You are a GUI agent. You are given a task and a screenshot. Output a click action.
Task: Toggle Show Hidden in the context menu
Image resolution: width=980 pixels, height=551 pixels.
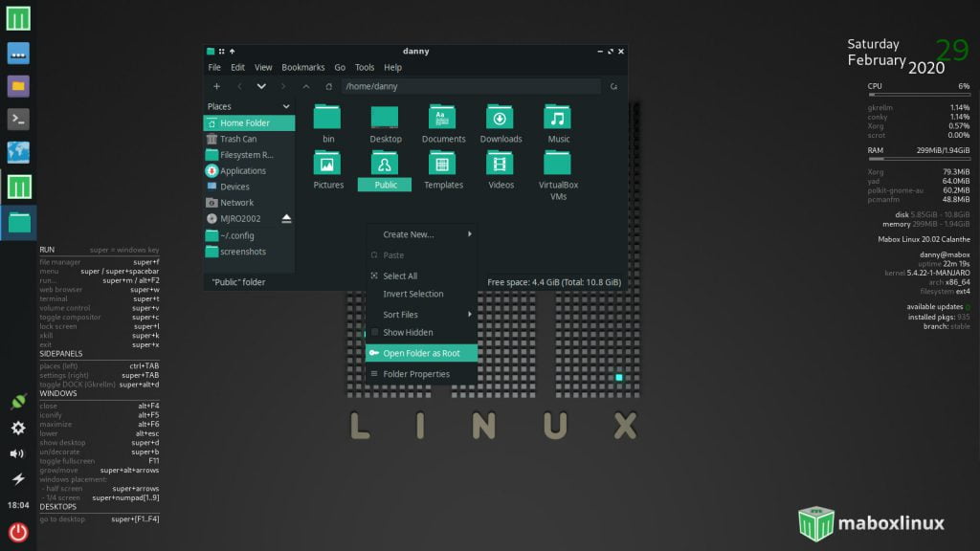pyautogui.click(x=408, y=333)
